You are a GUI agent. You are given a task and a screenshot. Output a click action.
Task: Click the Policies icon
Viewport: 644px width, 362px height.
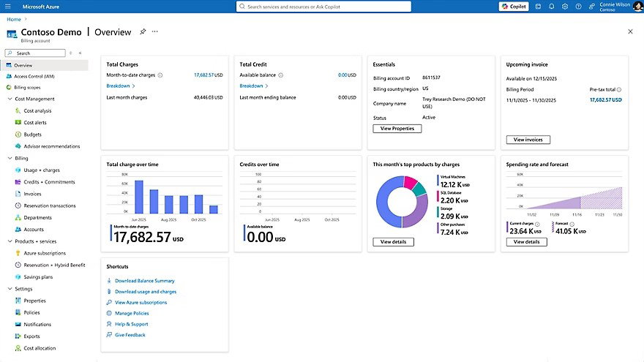(x=18, y=313)
